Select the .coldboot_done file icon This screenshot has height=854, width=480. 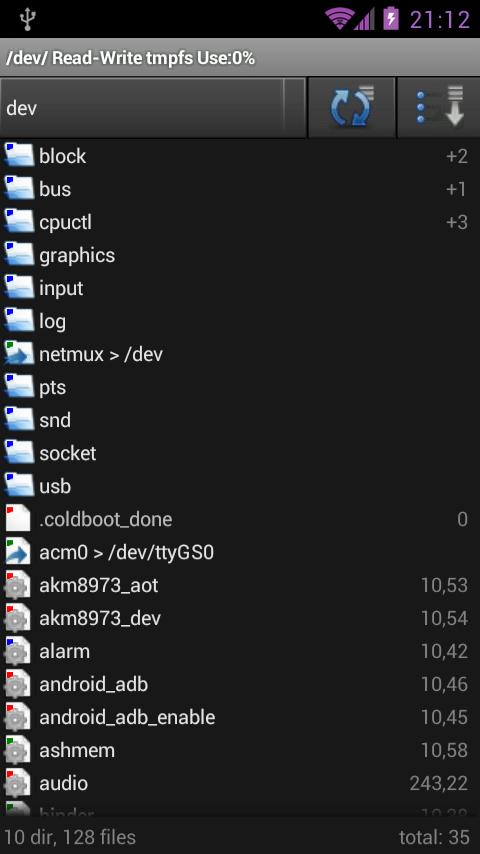[x=19, y=519]
